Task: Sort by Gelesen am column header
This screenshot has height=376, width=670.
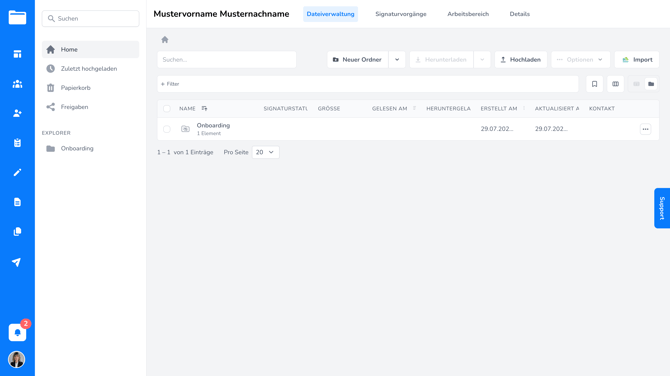Action: [389, 109]
